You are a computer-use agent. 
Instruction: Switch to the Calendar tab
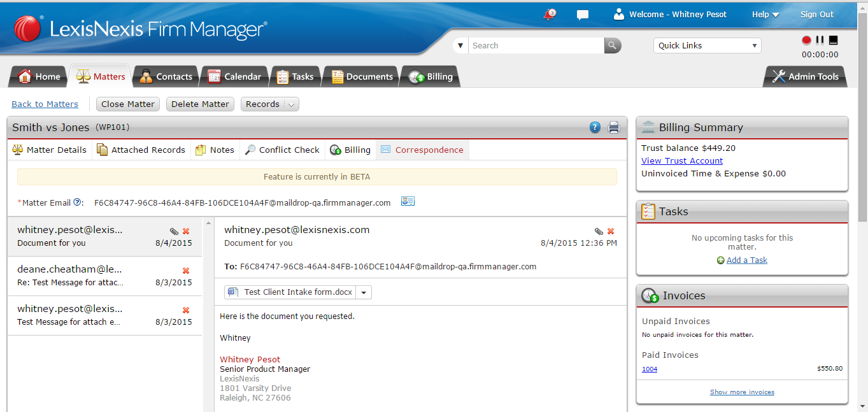point(234,76)
